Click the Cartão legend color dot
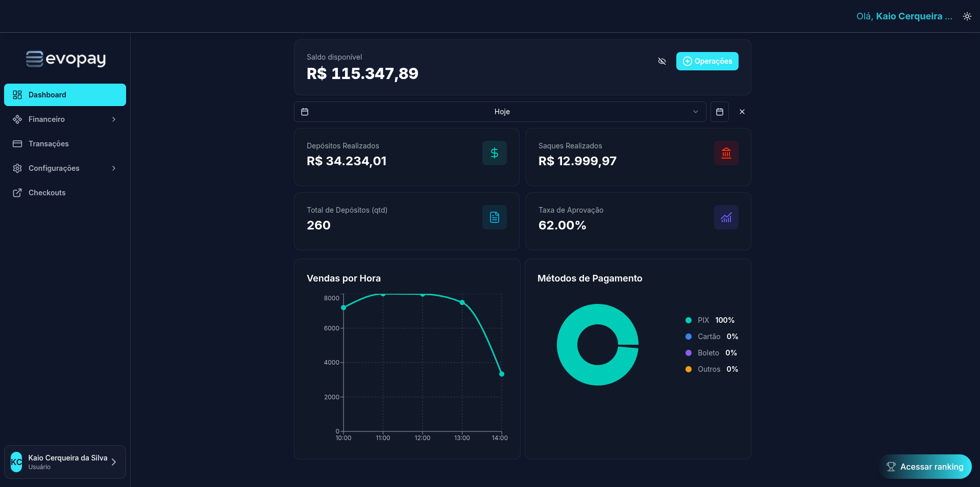This screenshot has width=980, height=487. (x=688, y=336)
